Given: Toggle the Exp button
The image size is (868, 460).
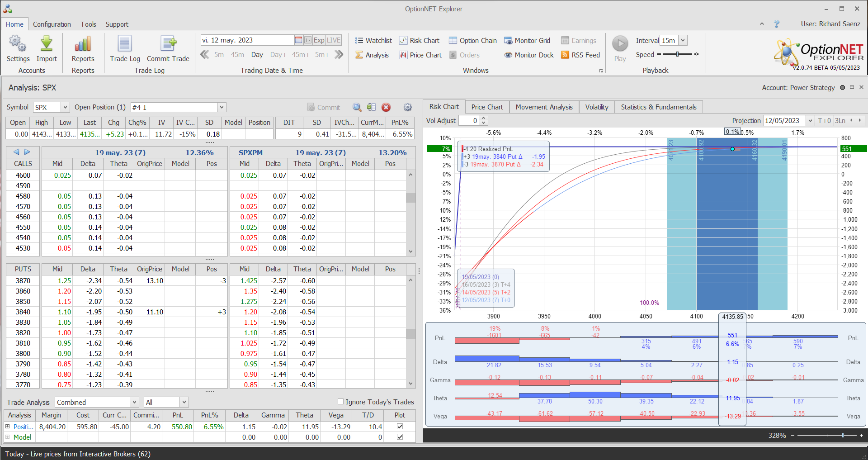Looking at the screenshot, I should pos(319,40).
